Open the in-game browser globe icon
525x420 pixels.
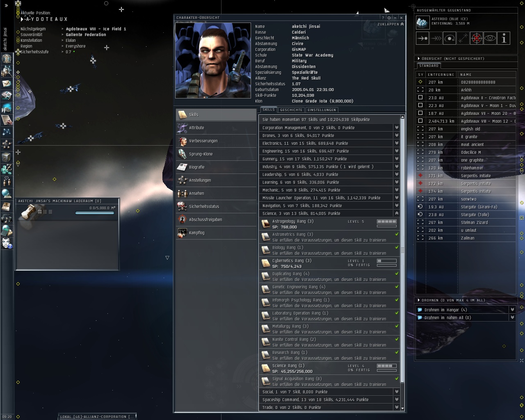[x=7, y=194]
